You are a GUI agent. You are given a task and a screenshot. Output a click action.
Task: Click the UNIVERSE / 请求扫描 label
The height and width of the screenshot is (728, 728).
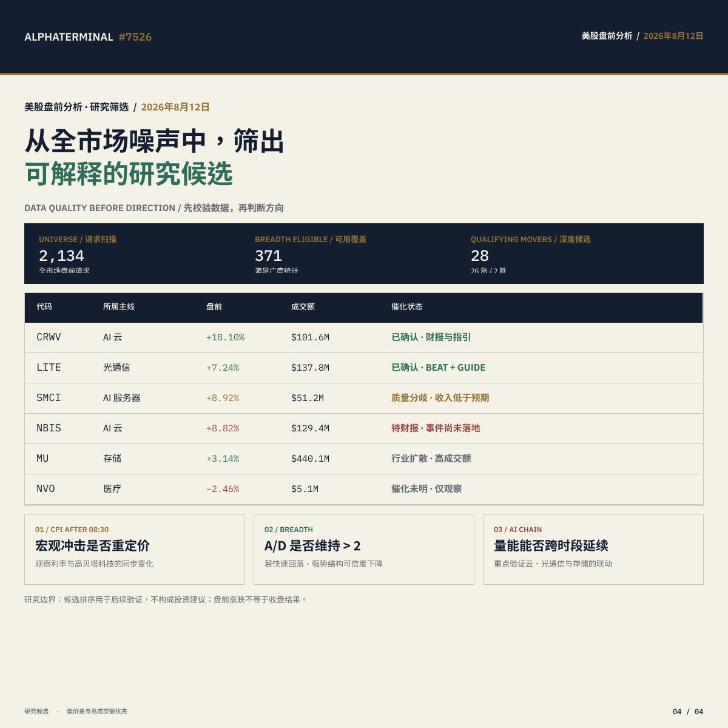point(78,240)
